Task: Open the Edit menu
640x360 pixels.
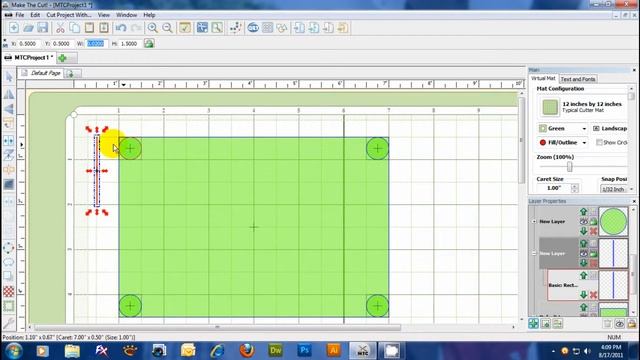Action: point(35,15)
